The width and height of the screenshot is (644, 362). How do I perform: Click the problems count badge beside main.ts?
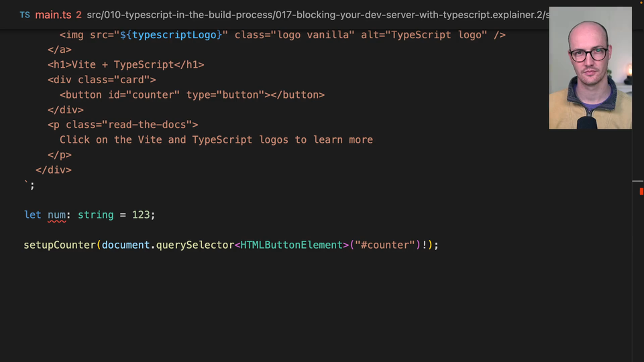(x=79, y=15)
